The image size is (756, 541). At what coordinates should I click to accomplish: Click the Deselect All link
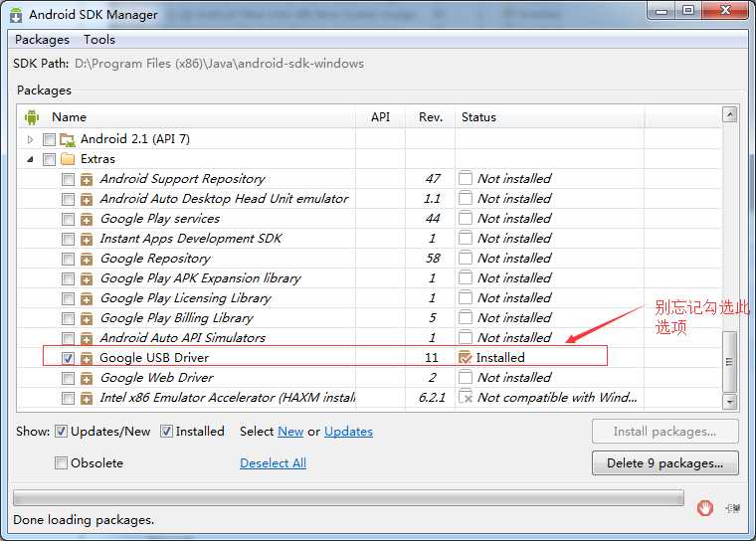point(273,462)
